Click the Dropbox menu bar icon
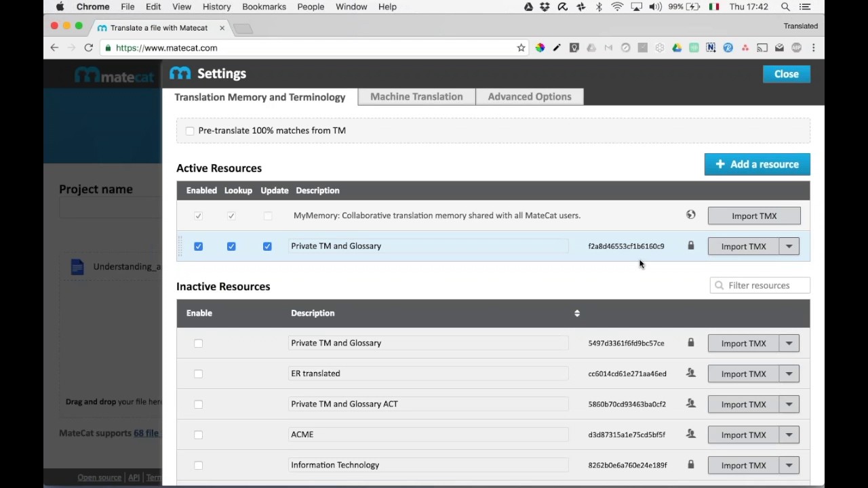The image size is (868, 488). pos(545,7)
